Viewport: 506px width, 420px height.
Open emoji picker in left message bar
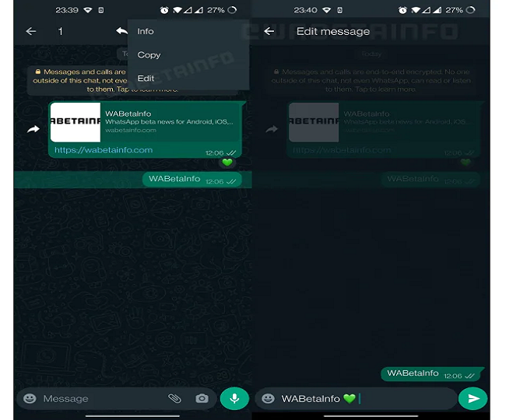(30, 398)
